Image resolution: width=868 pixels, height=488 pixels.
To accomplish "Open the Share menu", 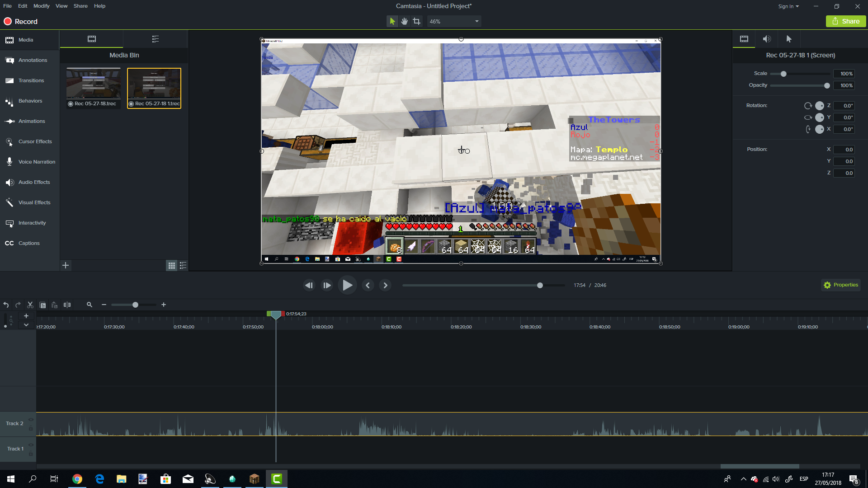I will (x=80, y=6).
